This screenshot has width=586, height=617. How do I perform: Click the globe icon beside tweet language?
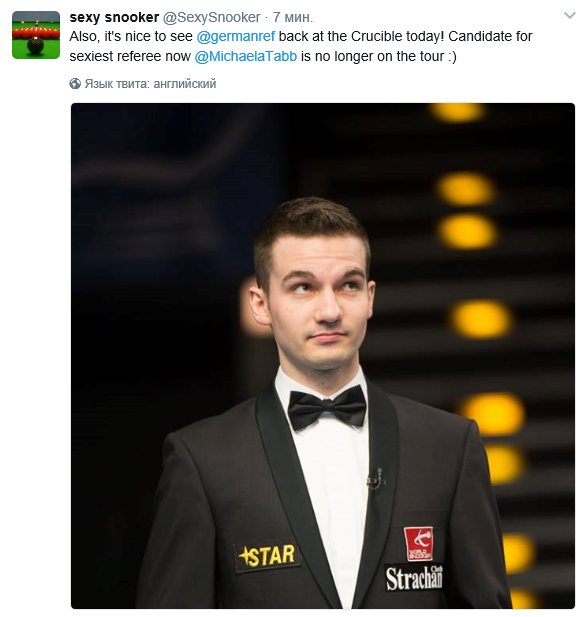tap(75, 84)
